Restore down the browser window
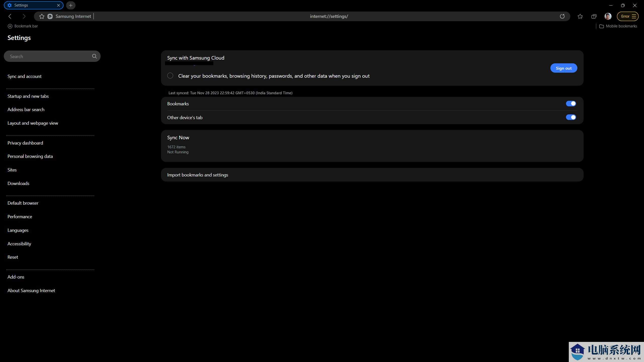644x362 pixels. pos(623,5)
